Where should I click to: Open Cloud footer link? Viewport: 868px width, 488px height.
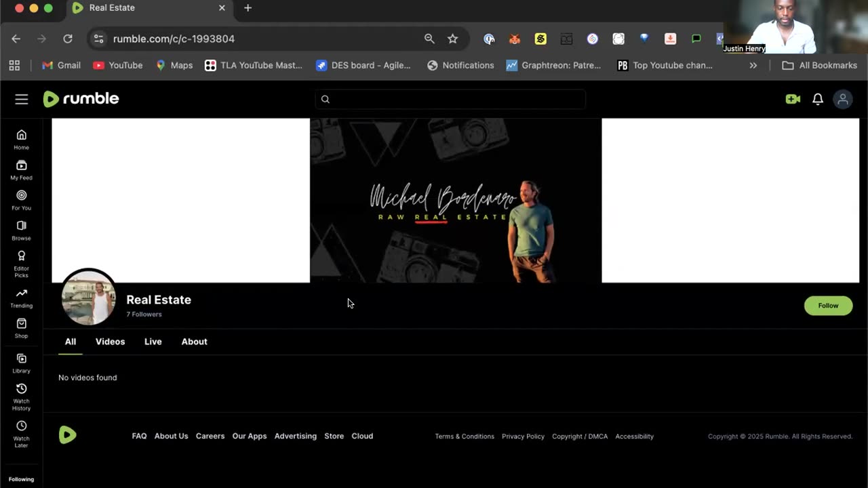click(x=362, y=436)
